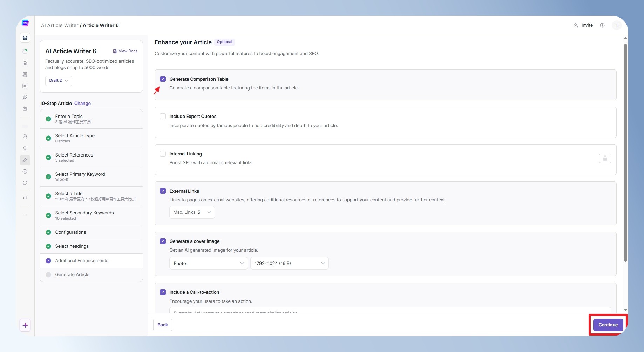The width and height of the screenshot is (644, 352).
Task: Click green check beside Configurations
Action: 48,232
